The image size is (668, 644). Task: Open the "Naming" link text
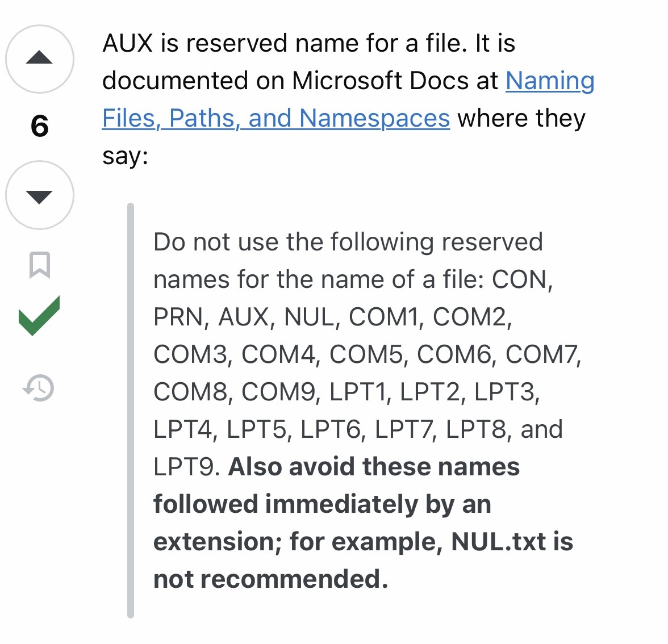tap(550, 81)
